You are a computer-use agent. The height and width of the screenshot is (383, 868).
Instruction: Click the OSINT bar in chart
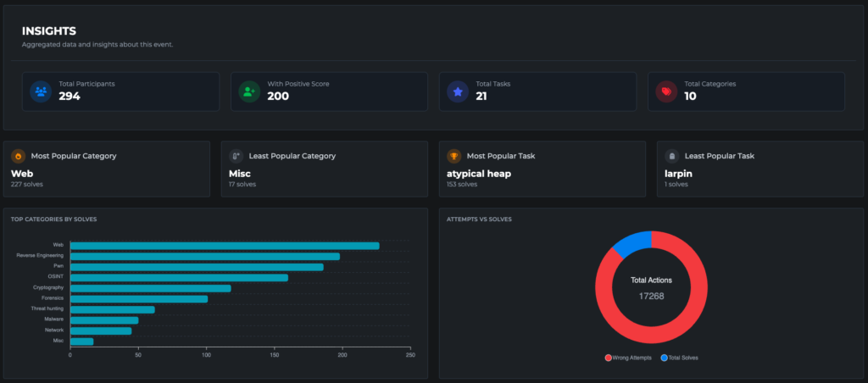tap(179, 278)
